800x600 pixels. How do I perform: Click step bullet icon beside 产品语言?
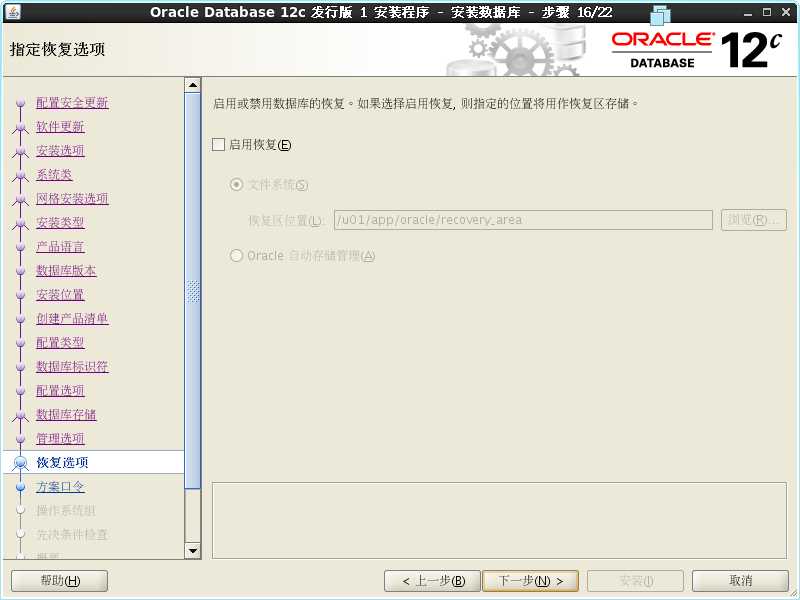(20, 247)
